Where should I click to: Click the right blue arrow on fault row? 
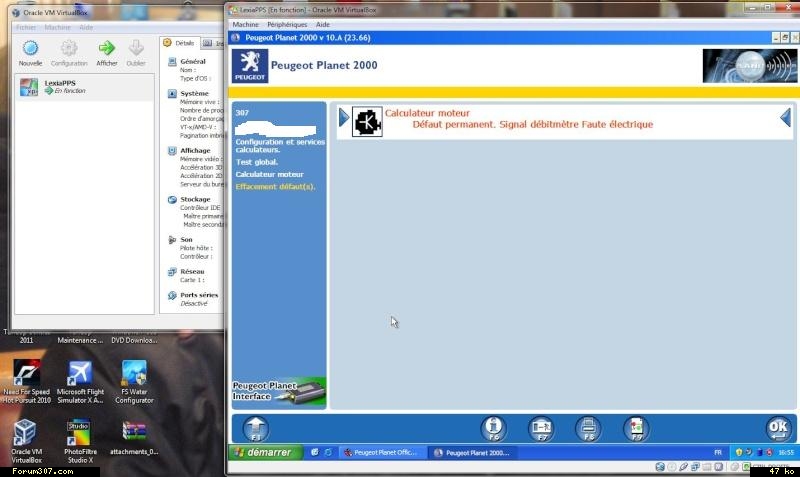(786, 118)
